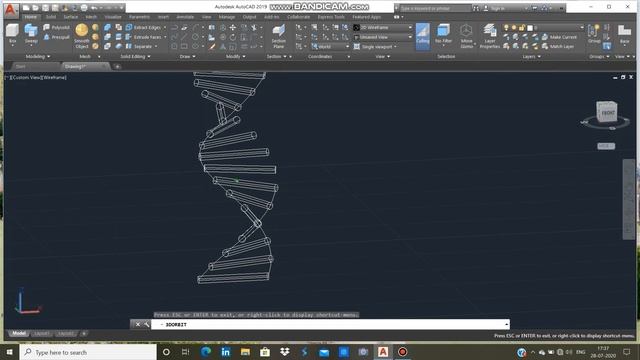
Task: Open Microsoft Edge from the taskbar
Action: pyautogui.click(x=206, y=352)
